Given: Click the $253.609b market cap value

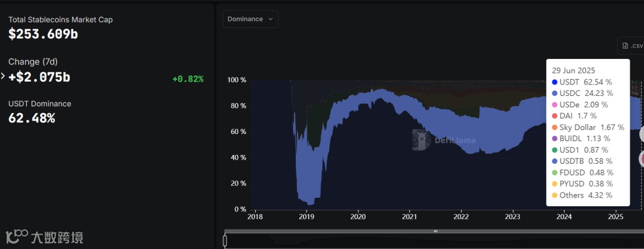Looking at the screenshot, I should point(43,35).
